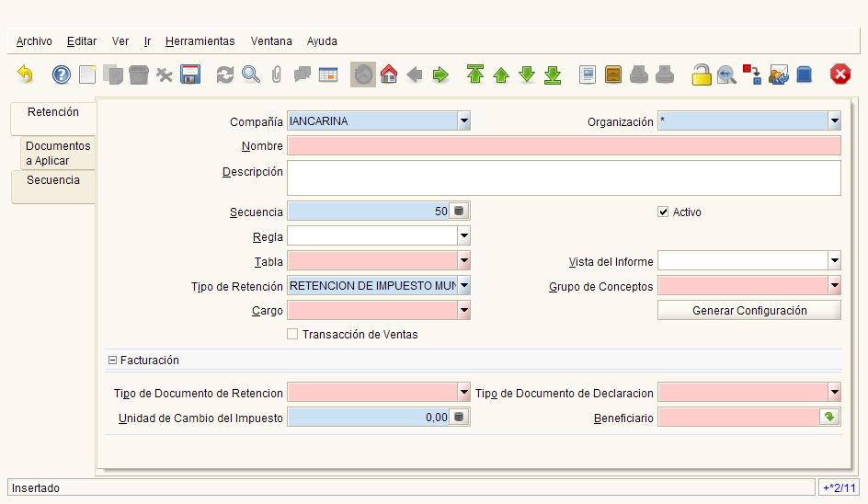Open the Vista del Informe dropdown
868x504 pixels.
pyautogui.click(x=835, y=261)
